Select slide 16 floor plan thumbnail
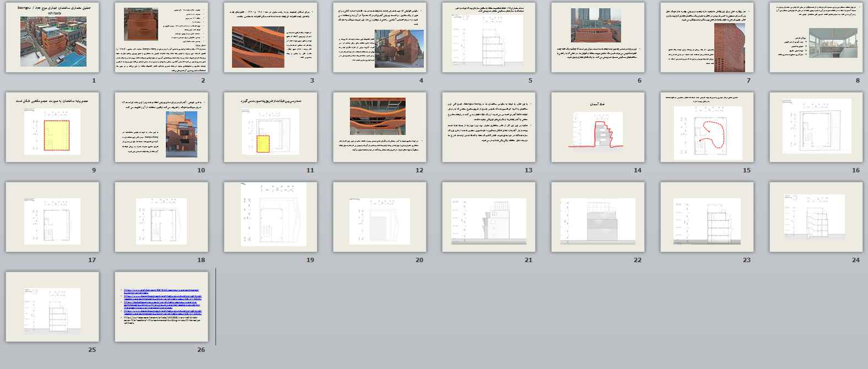Screen dimensions: 868x369 pyautogui.click(x=816, y=127)
